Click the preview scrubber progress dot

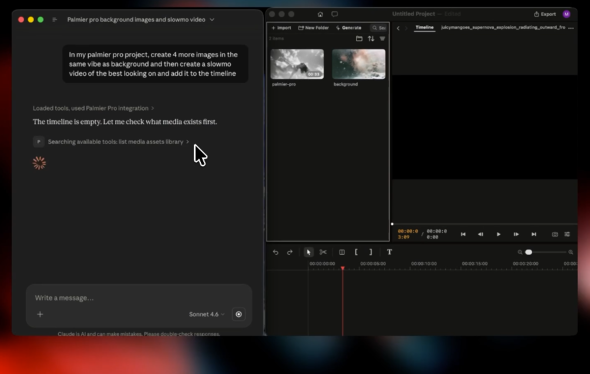point(392,224)
